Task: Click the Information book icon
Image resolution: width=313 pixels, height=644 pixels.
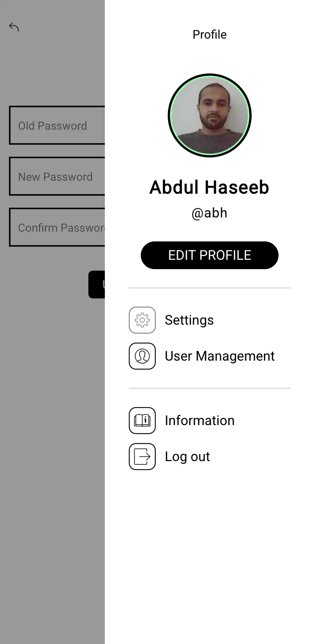Action: pos(142,421)
